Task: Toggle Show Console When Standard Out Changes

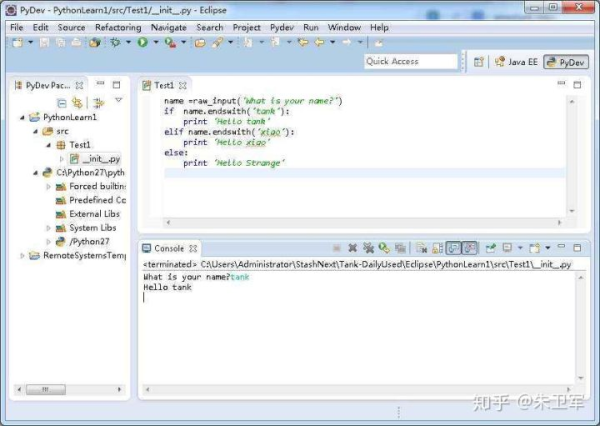Action: 453,248
